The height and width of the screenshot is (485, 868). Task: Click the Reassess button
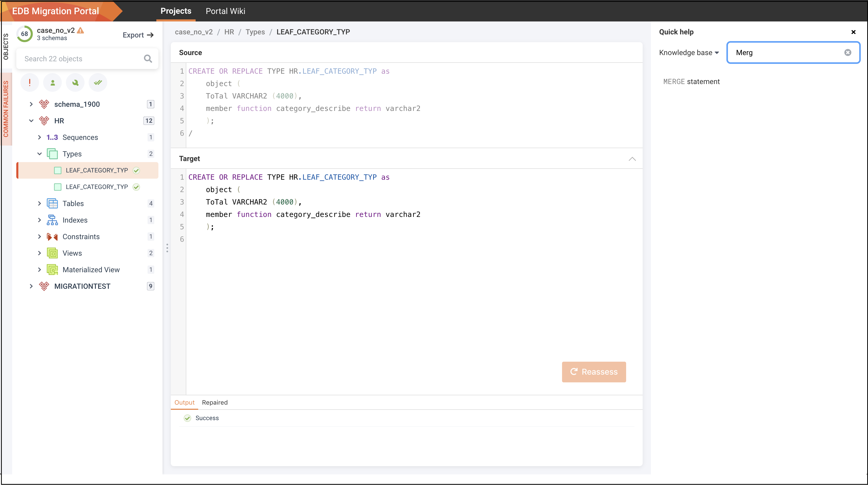click(594, 372)
